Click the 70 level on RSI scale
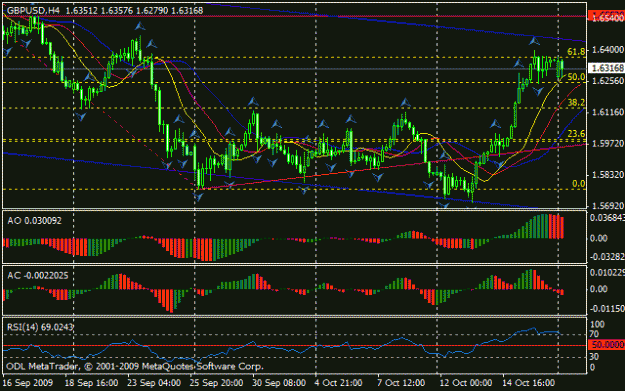The height and width of the screenshot is (391, 625). coord(594,334)
